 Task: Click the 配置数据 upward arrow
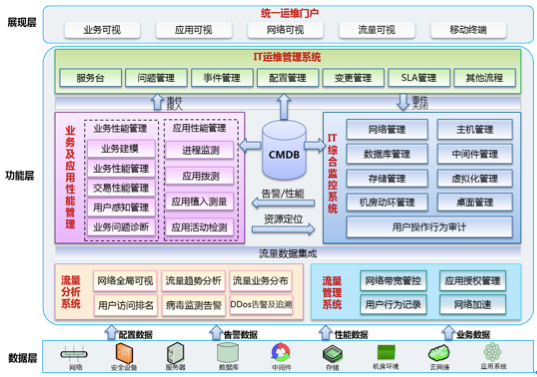111,332
